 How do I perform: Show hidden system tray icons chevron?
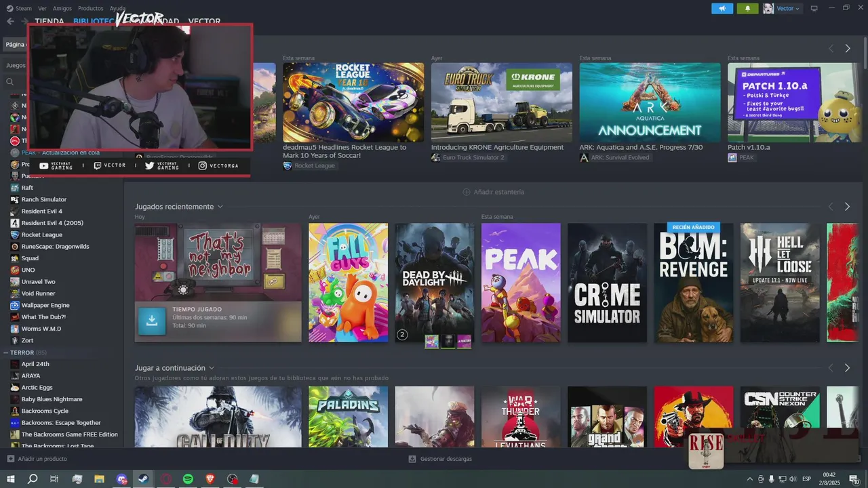750,479
